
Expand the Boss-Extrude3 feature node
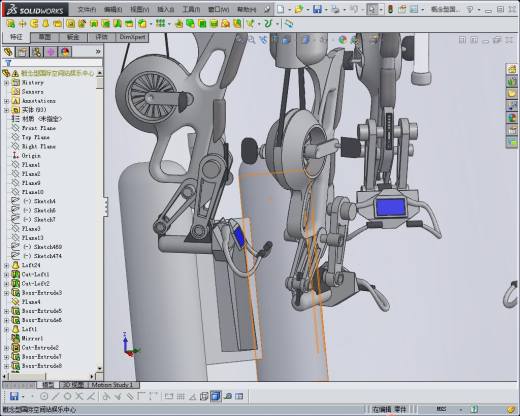6,293
